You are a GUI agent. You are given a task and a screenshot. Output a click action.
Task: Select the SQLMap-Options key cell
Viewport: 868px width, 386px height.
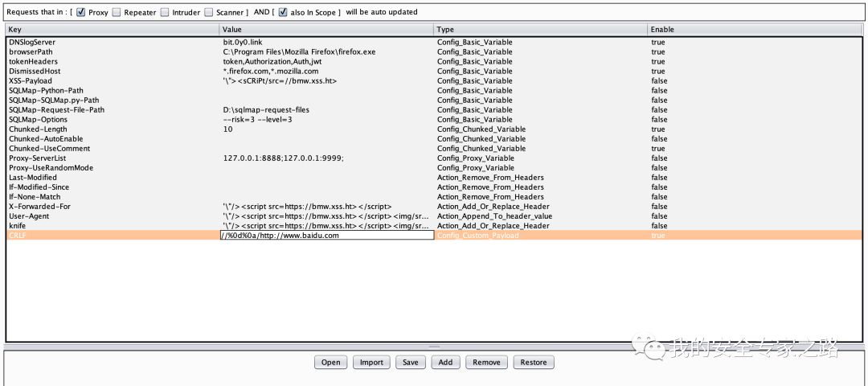[113, 120]
